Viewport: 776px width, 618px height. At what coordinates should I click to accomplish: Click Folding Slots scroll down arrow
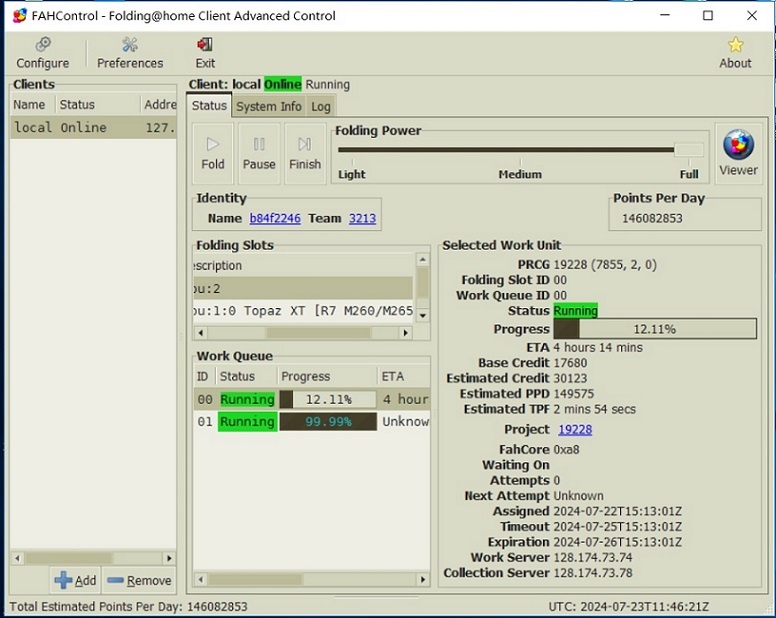point(422,315)
